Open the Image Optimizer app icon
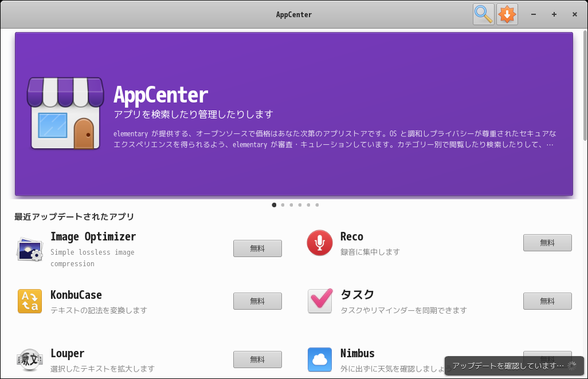 29,248
